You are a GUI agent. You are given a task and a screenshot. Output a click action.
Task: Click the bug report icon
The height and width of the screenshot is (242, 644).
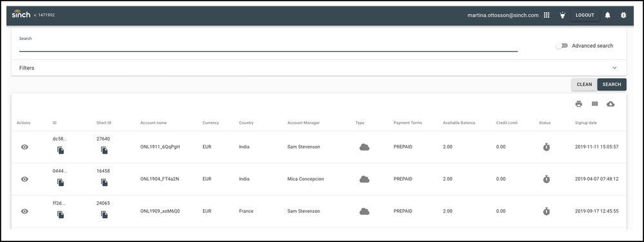point(623,15)
